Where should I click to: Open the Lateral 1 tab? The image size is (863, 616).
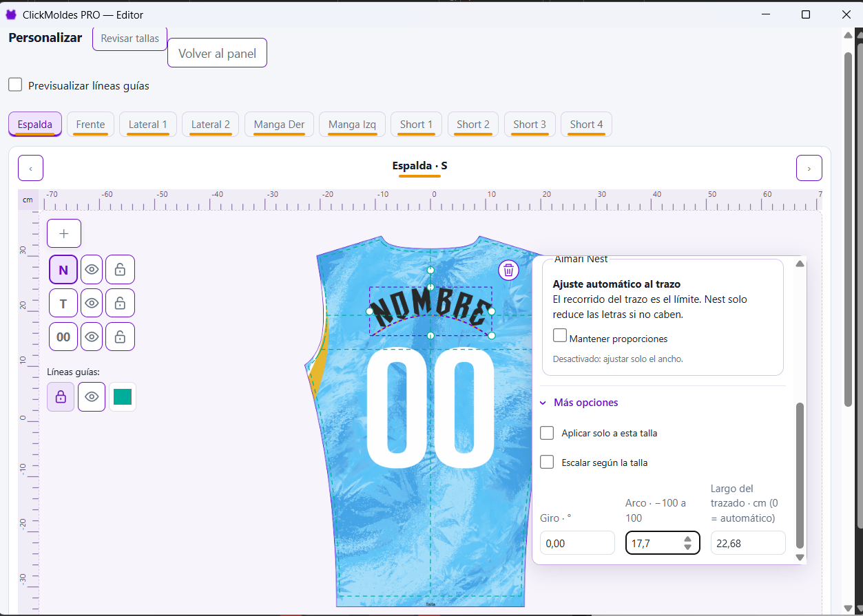click(x=148, y=125)
